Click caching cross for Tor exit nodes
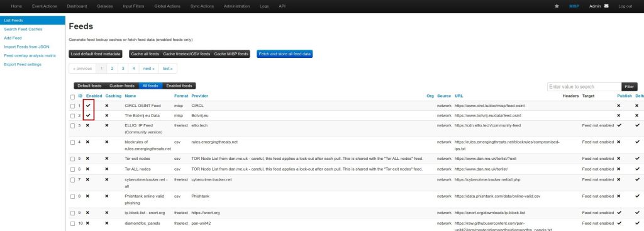Image resolution: width=644 pixels, height=231 pixels. [x=107, y=158]
